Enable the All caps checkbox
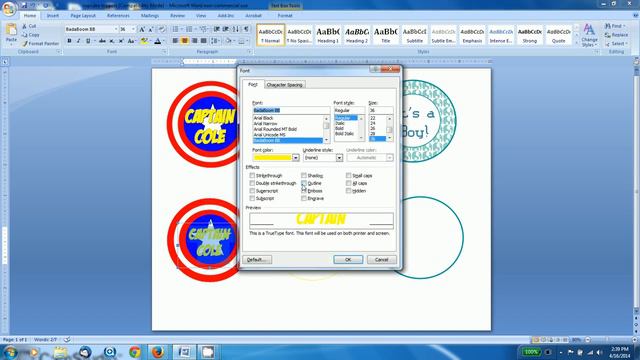The height and width of the screenshot is (360, 640). [x=348, y=183]
